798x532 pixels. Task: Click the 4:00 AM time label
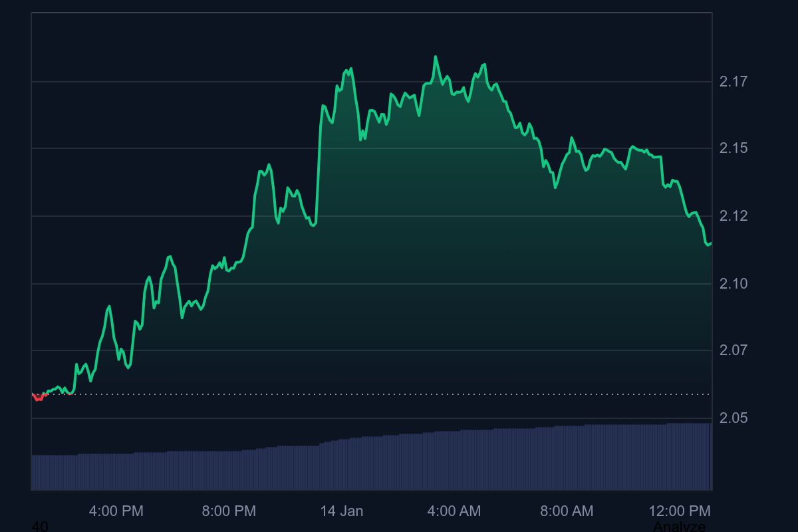click(x=455, y=511)
